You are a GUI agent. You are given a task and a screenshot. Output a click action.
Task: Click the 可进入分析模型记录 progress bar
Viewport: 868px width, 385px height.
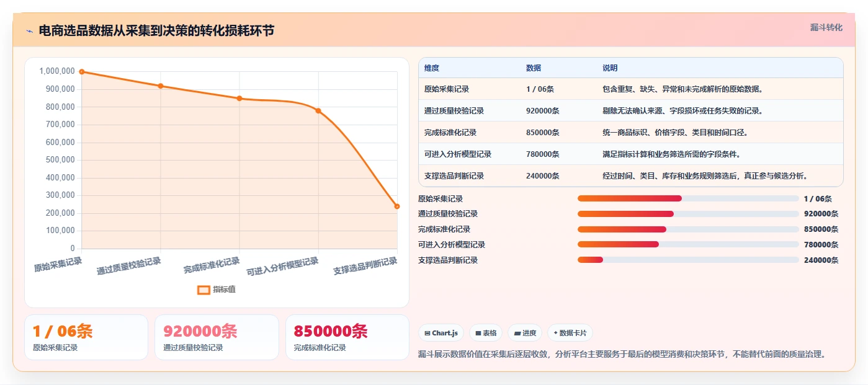[688, 245]
